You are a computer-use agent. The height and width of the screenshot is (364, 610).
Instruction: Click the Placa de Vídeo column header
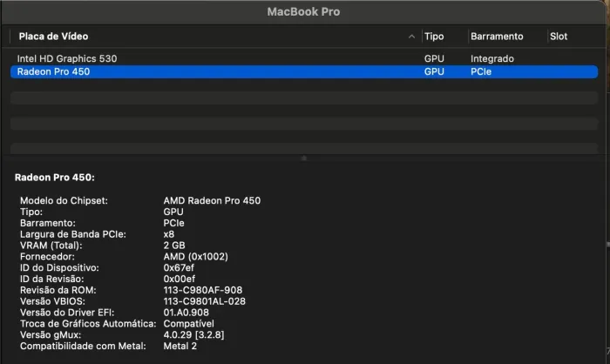[x=53, y=37]
